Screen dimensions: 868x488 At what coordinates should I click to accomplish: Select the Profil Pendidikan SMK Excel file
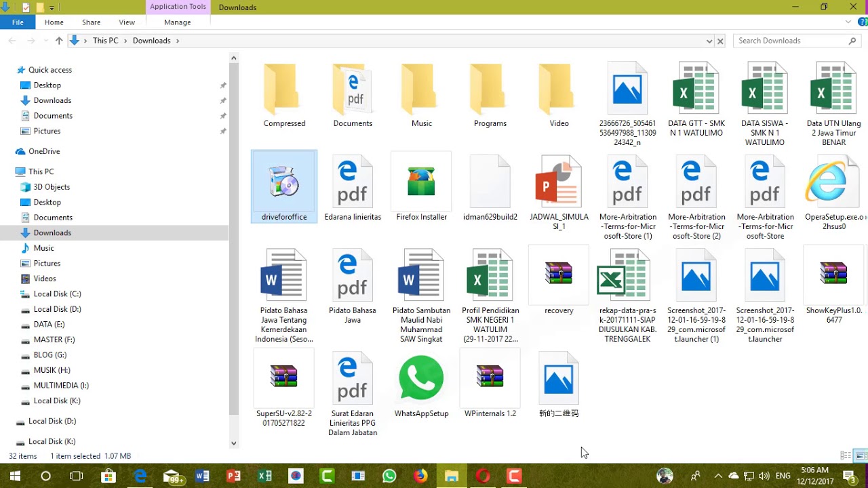490,296
